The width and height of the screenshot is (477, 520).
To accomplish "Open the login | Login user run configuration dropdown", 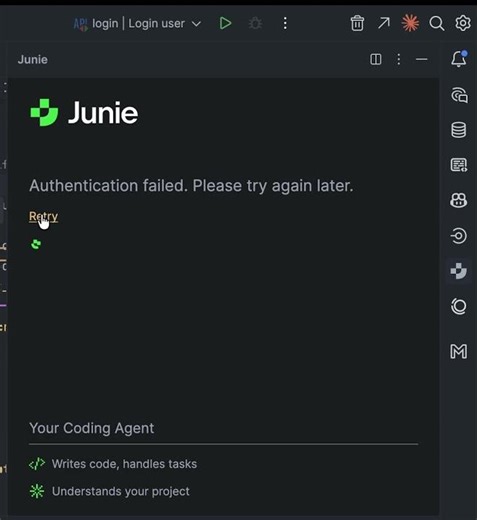I will coord(137,24).
